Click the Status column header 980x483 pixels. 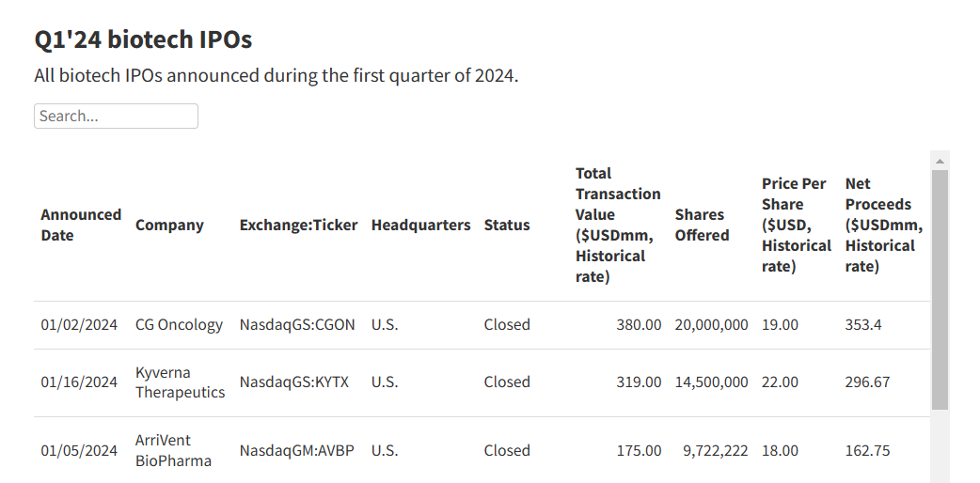point(507,225)
